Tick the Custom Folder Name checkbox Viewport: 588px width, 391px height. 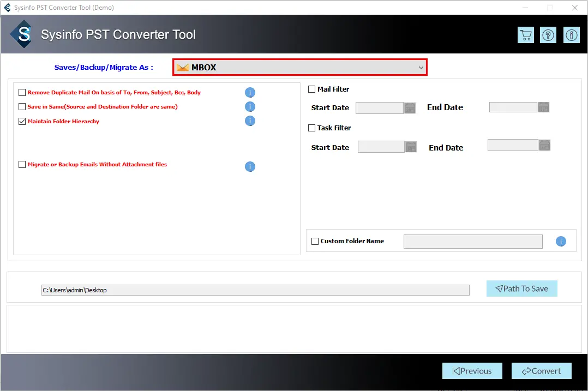(315, 242)
